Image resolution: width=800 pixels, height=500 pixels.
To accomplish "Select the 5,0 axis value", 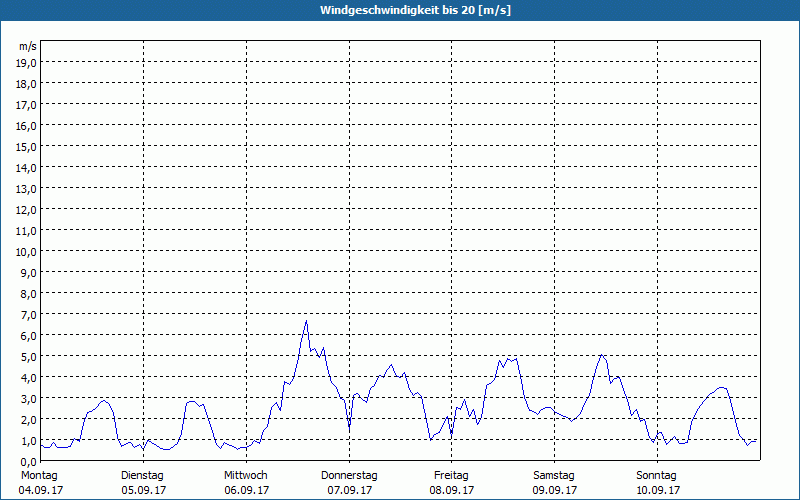I will click(x=30, y=357).
